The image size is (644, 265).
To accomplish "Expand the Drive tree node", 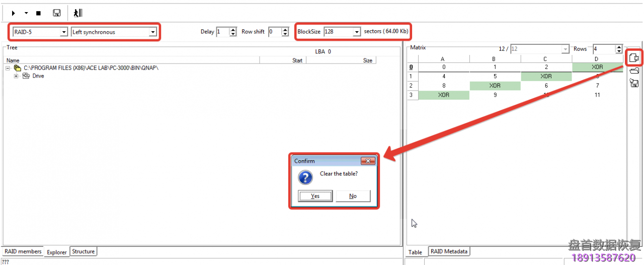I will (17, 76).
